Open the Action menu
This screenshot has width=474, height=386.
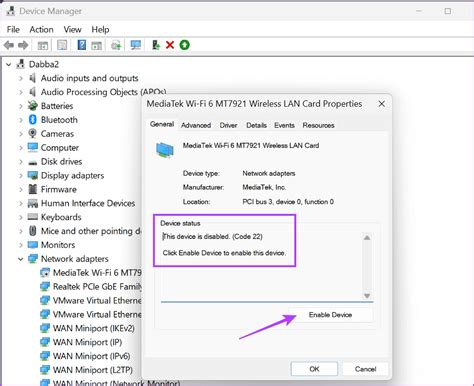point(41,29)
